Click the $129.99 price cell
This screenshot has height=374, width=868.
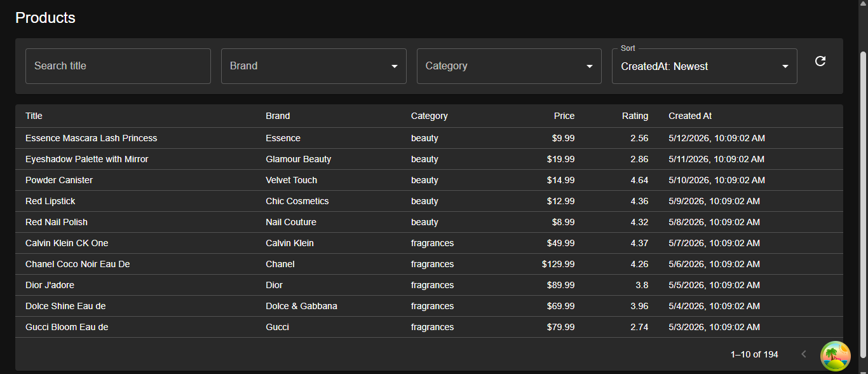coord(559,264)
